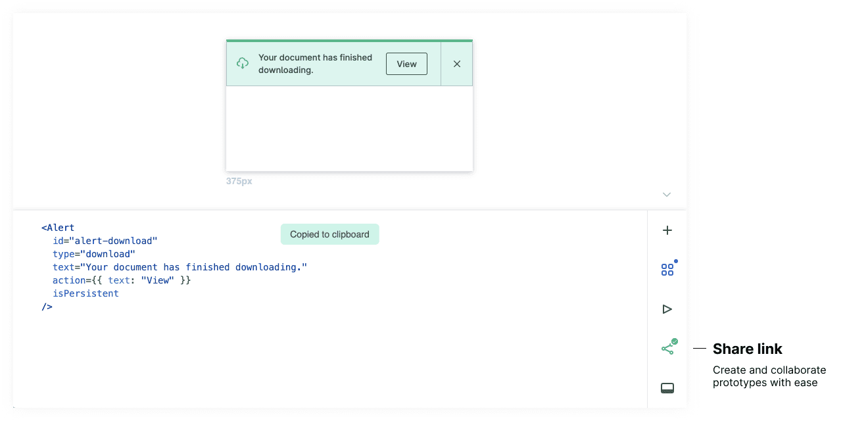Viewport: 868px width, 421px height.
Task: Click the id="alert-download" code line
Action: 105,241
